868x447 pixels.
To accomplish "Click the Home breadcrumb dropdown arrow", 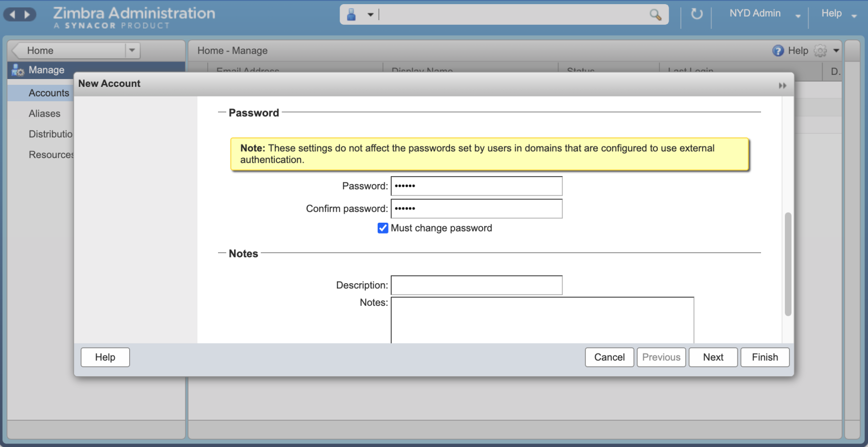I will (132, 51).
